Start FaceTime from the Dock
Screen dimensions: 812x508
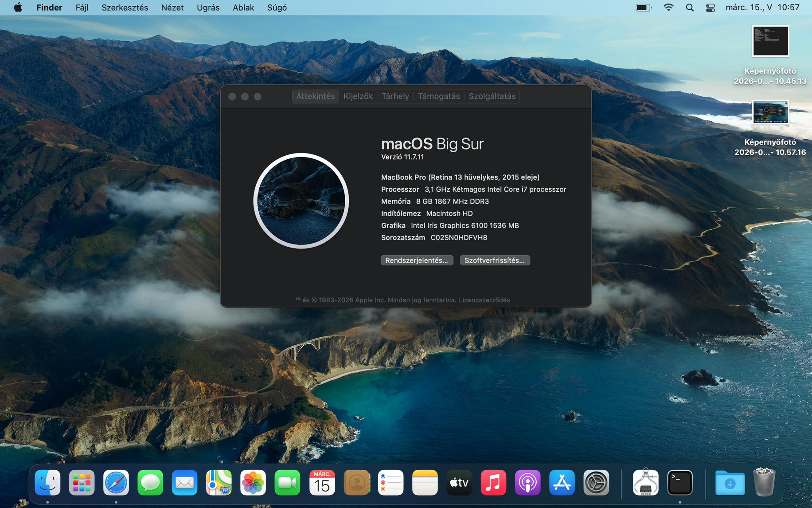point(287,482)
